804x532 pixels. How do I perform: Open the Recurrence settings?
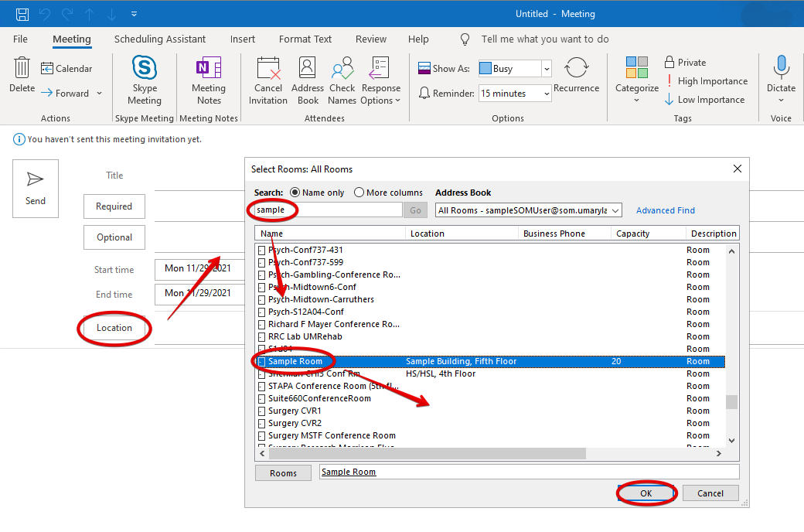(576, 69)
